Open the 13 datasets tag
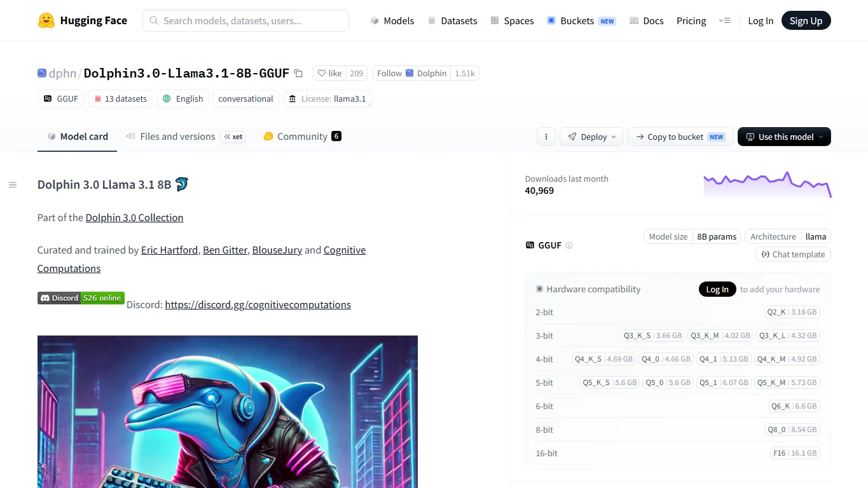 pyautogui.click(x=120, y=98)
